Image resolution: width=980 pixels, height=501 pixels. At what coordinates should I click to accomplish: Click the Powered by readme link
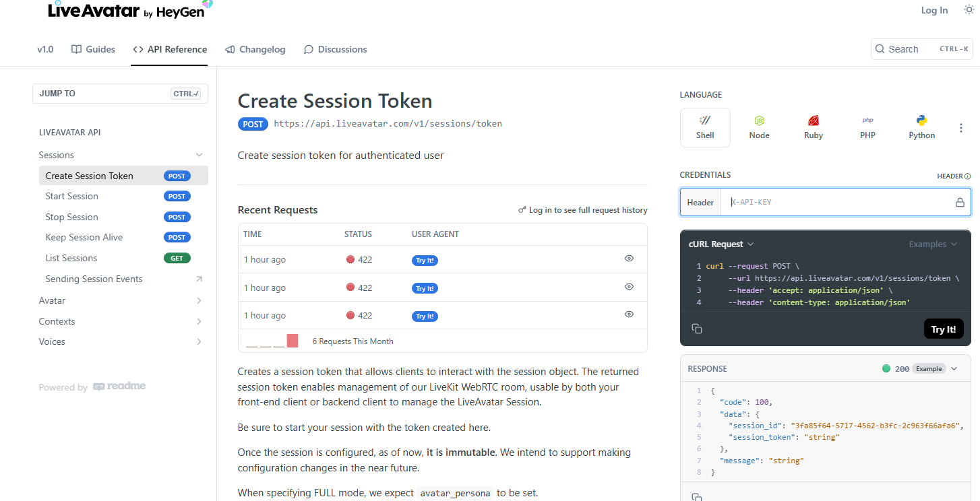92,387
